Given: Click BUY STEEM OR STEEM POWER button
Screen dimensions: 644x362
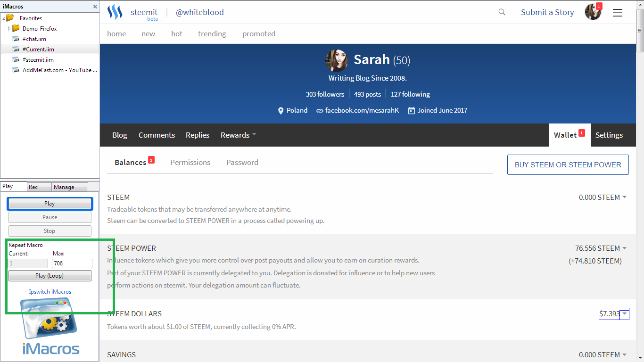Looking at the screenshot, I should (x=568, y=165).
